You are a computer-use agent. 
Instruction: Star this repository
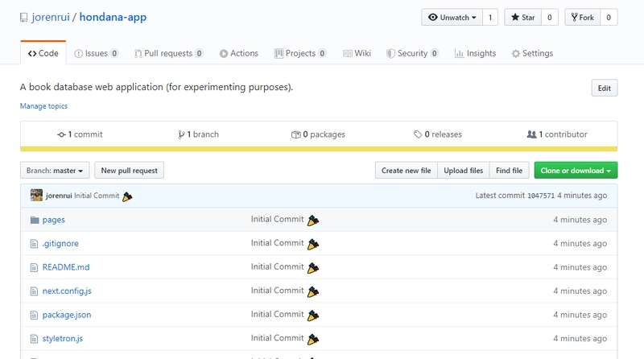click(522, 17)
